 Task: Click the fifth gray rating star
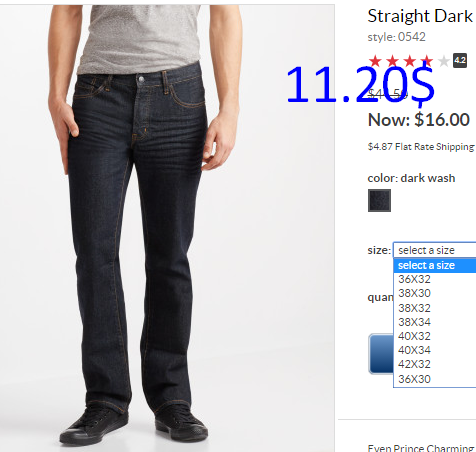tap(444, 61)
